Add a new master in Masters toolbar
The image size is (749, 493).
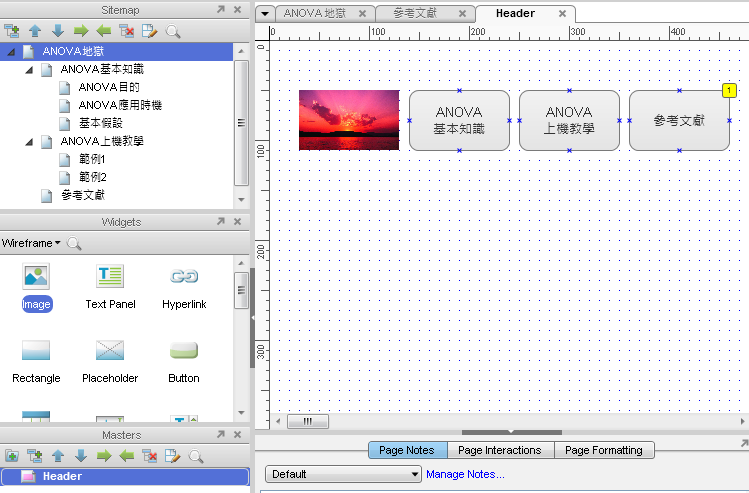[11, 456]
